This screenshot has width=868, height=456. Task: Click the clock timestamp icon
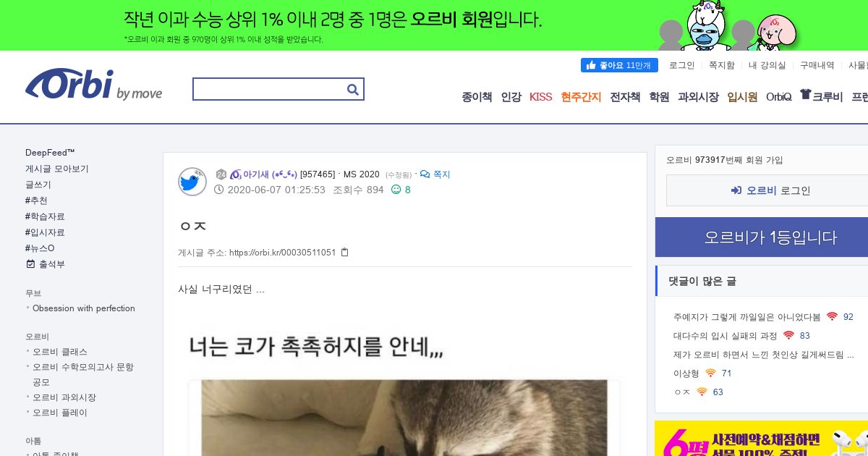[x=219, y=190]
